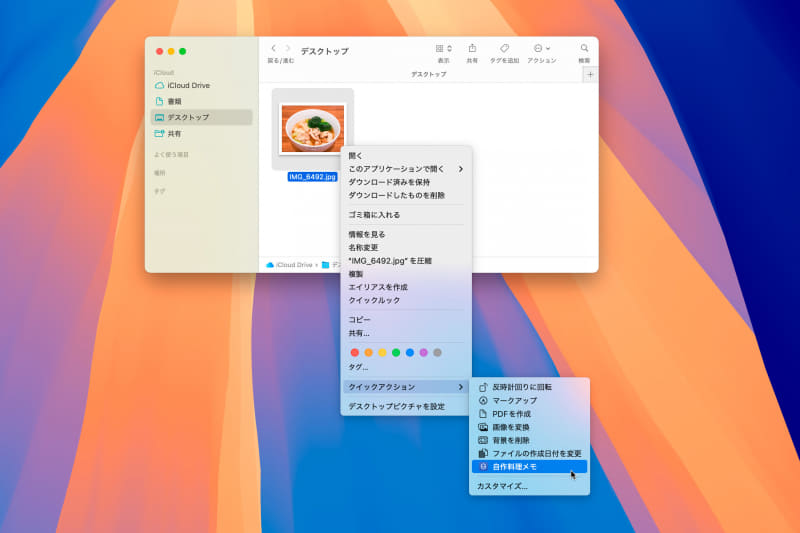Choose 複製 menu item
The width and height of the screenshot is (800, 533).
point(406,274)
